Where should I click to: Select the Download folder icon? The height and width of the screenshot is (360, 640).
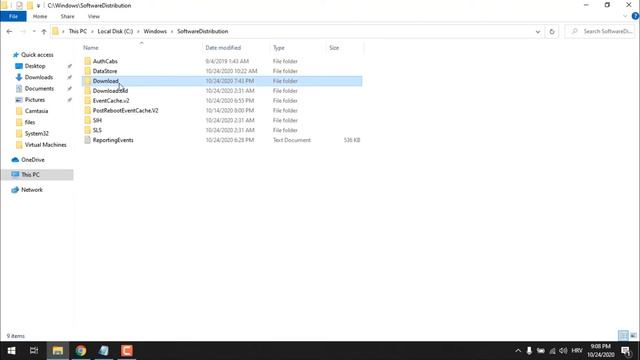click(87, 81)
